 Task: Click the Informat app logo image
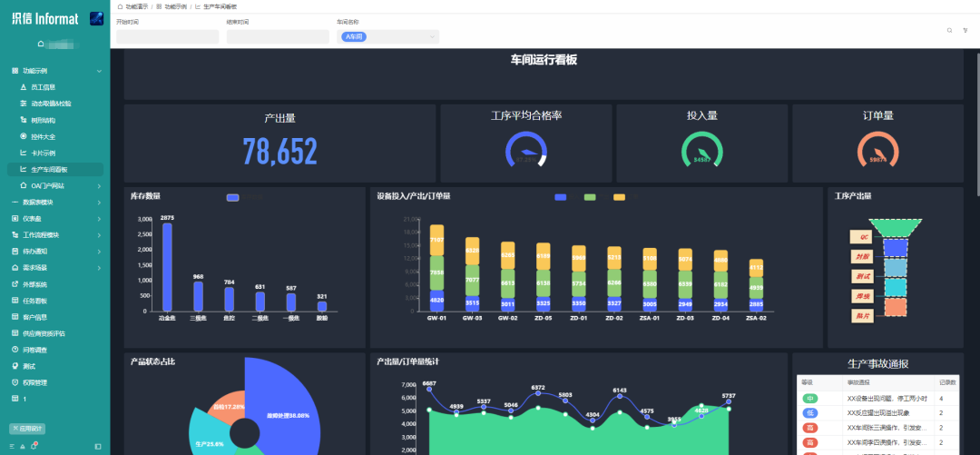tap(96, 18)
